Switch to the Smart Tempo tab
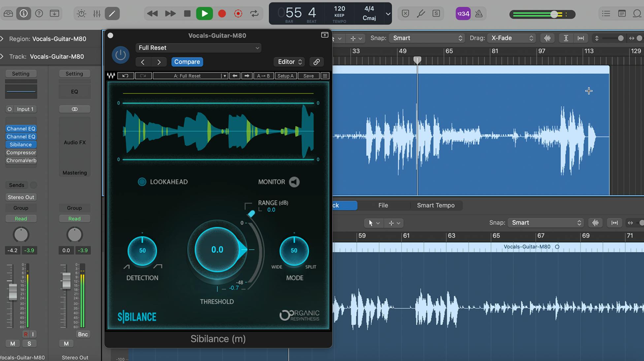The height and width of the screenshot is (361, 644). pyautogui.click(x=435, y=205)
